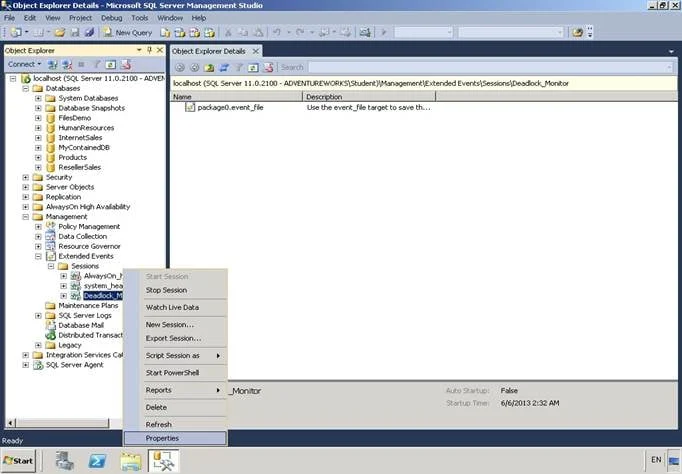
Task: Open the Script Session as submenu
Action: tap(175, 356)
